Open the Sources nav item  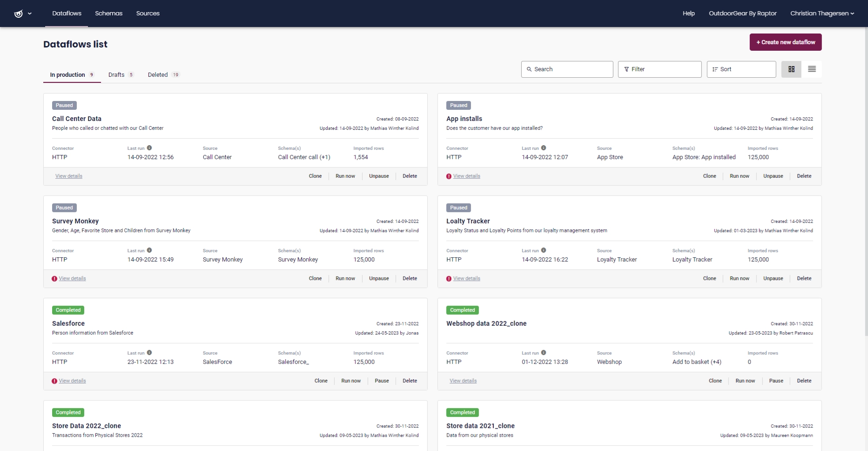click(148, 13)
